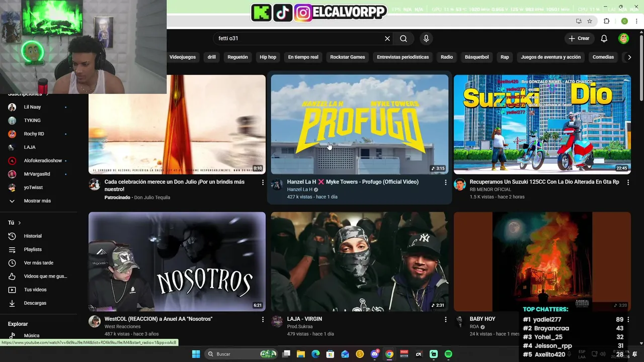The image size is (644, 362).
Task: Bookmark this page with the star icon
Action: 590,21
